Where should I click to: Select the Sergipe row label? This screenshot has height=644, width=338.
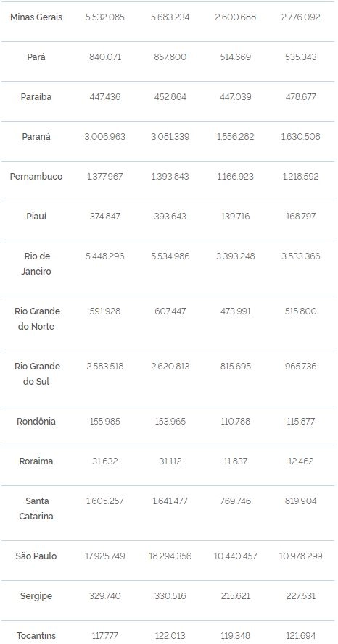36,596
